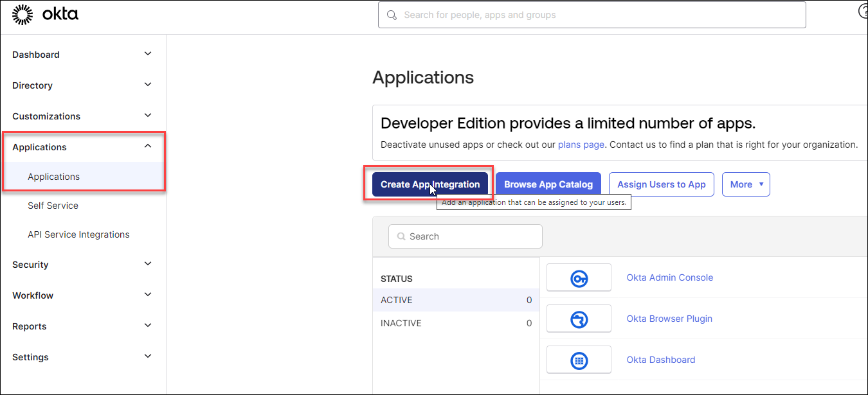Select Self Service in sidebar
Viewport: 868px width, 395px height.
click(x=53, y=206)
